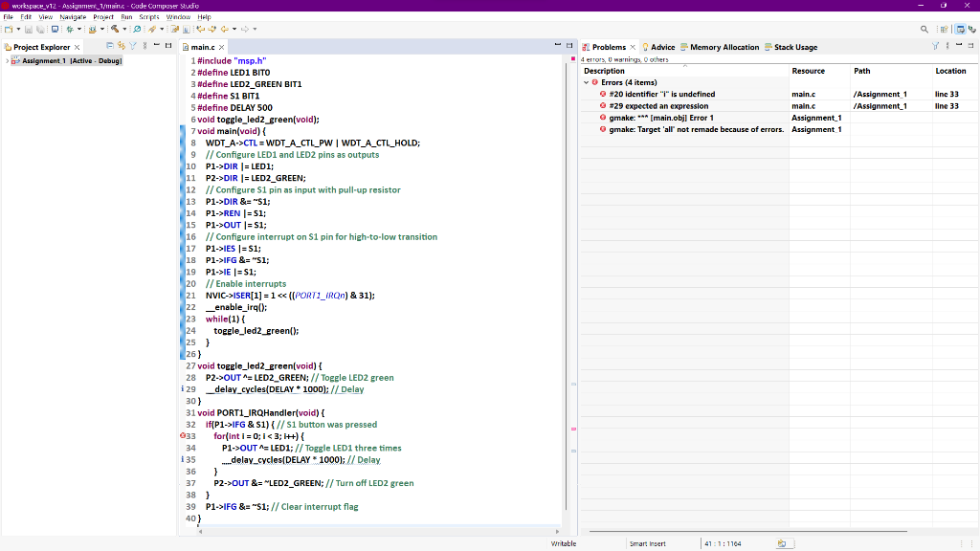Launch the debugger via the bug icon
980x551 pixels.
[69, 30]
